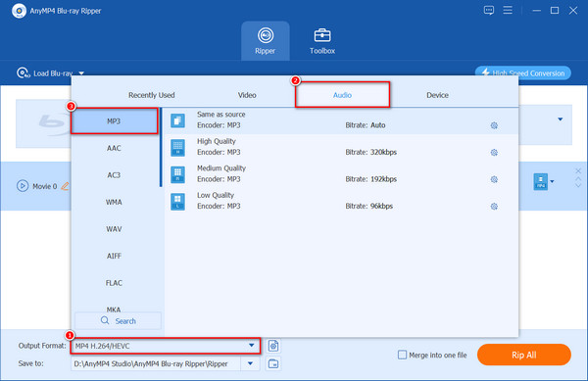Screen dimensions: 588x381
Task: Remove Movie 0 with the X icon
Action: click(578, 170)
